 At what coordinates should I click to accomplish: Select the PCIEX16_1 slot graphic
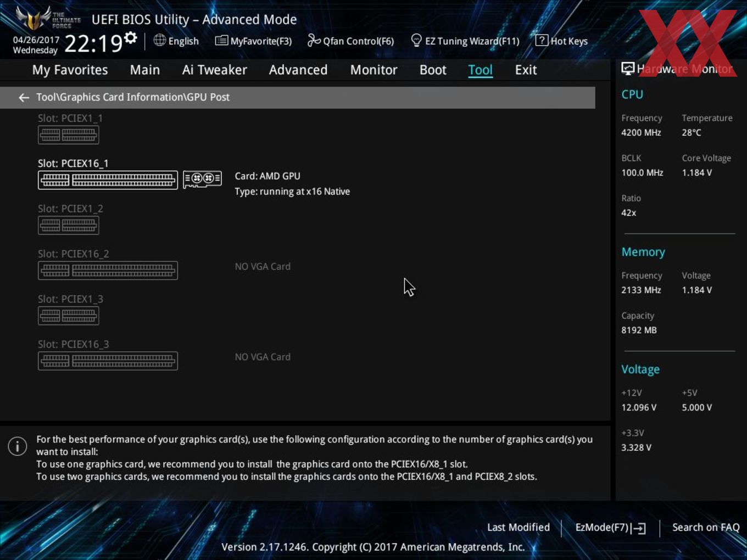pos(108,180)
